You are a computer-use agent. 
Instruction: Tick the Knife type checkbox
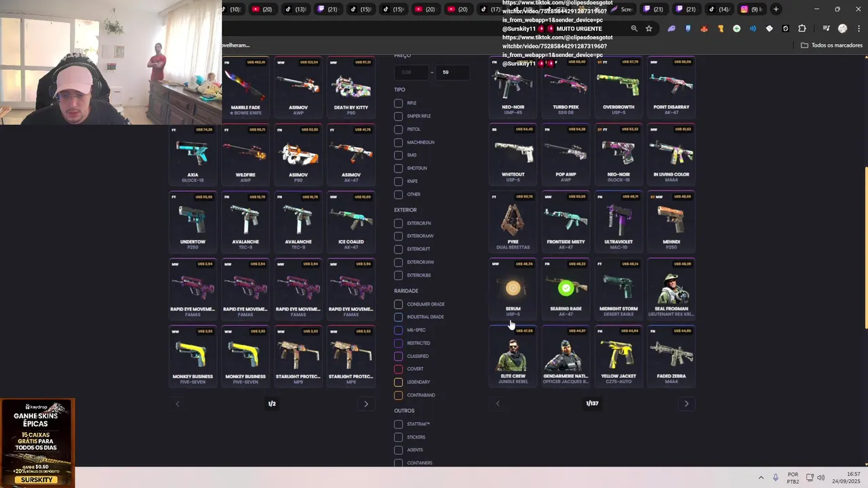398,181
